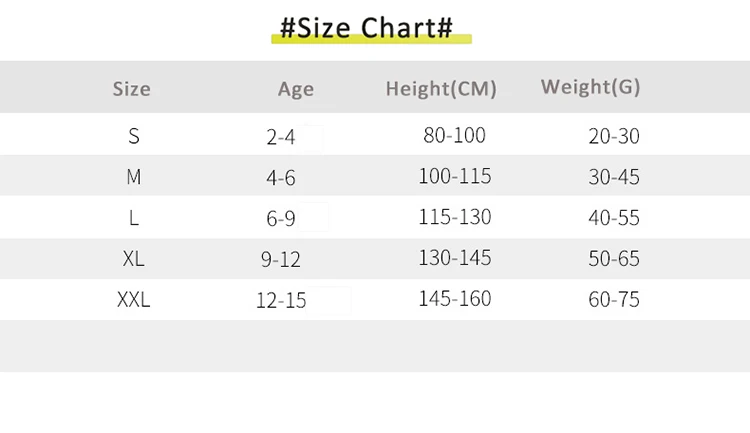Viewport: 750px width, 433px height.
Task: Select the S size cell
Action: pyautogui.click(x=134, y=136)
